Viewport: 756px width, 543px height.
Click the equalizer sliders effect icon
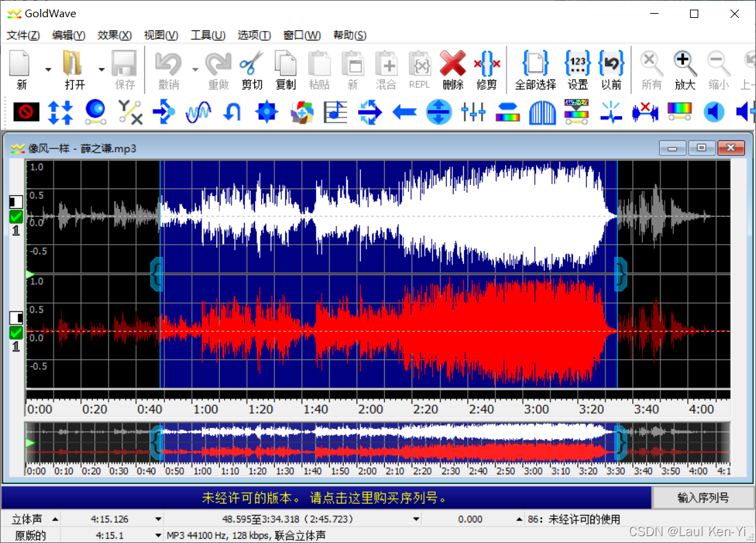[x=473, y=112]
